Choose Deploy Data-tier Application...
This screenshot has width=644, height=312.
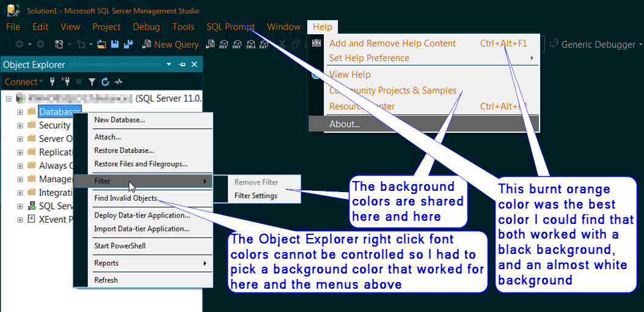pos(143,215)
